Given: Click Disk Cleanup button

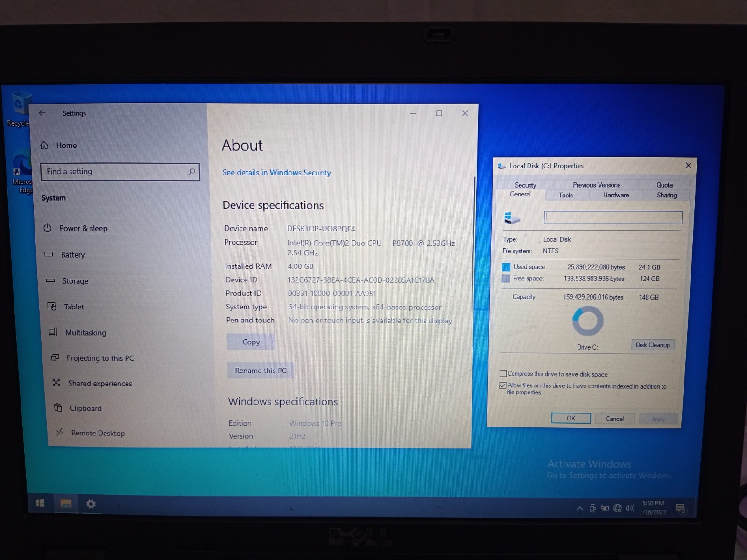Looking at the screenshot, I should [x=653, y=345].
